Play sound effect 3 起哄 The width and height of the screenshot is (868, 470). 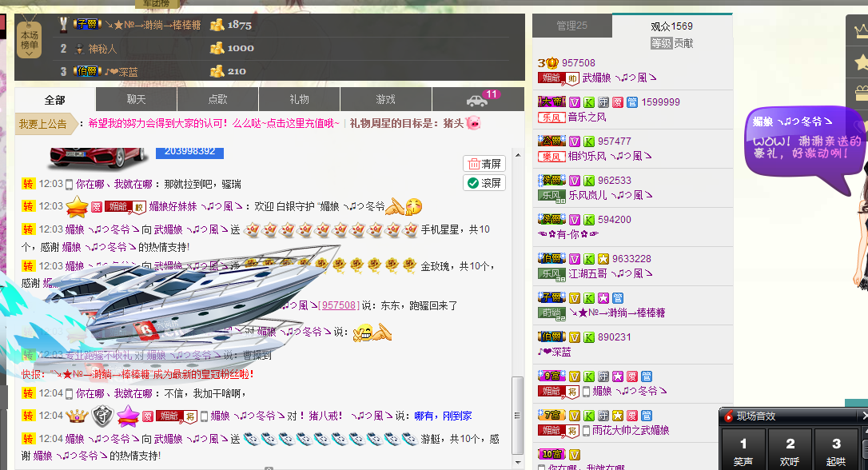(837, 450)
